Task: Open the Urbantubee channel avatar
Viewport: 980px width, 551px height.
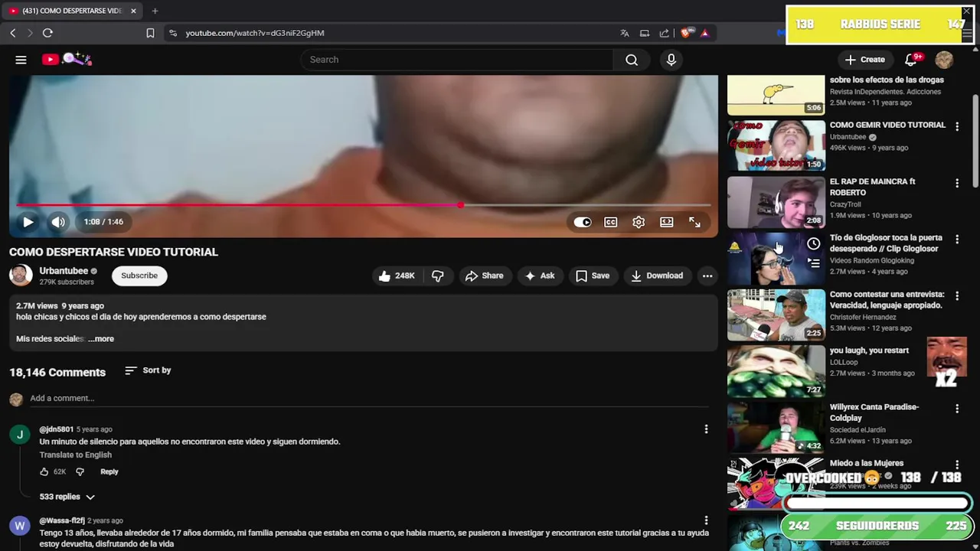Action: pos(21,275)
